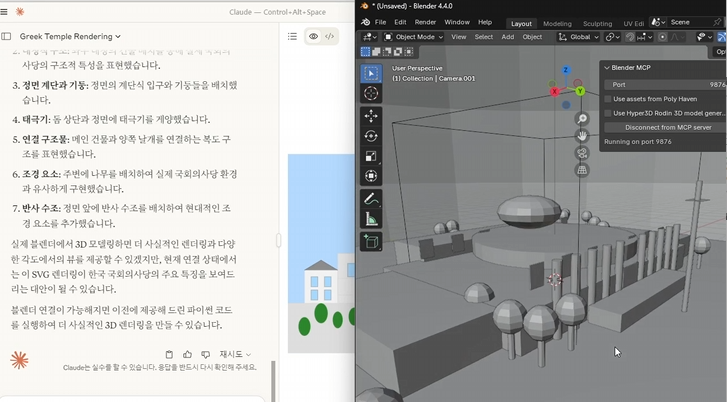Select the Scale tool in Blender toolbar

371,156
